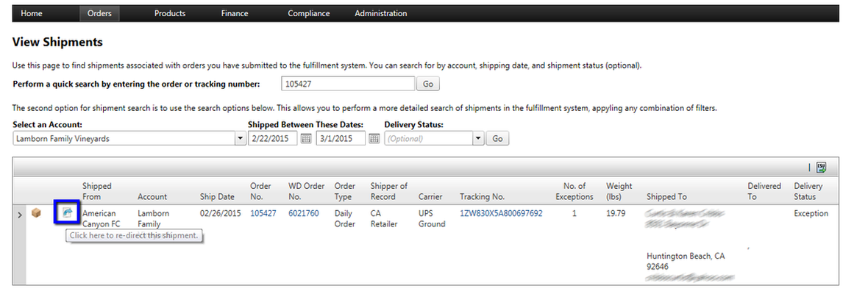Click Go next to Delivery Status filter

click(x=498, y=139)
